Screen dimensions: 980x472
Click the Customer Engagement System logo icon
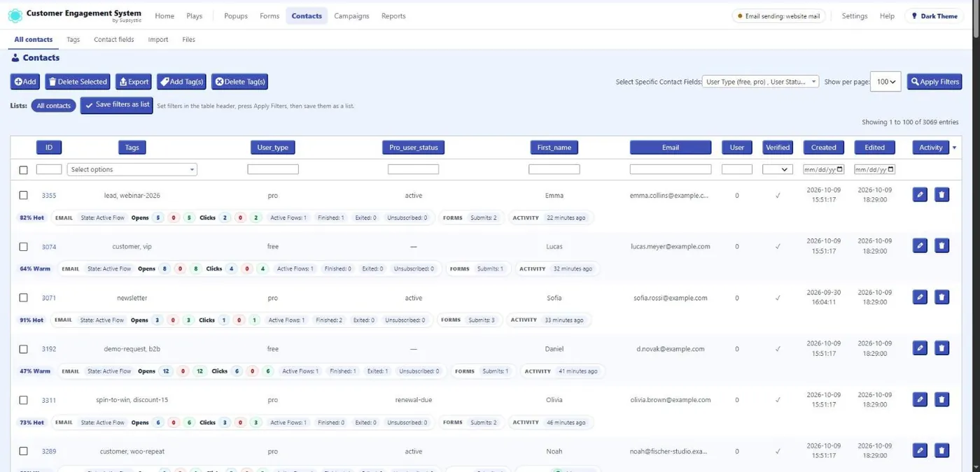[x=15, y=15]
